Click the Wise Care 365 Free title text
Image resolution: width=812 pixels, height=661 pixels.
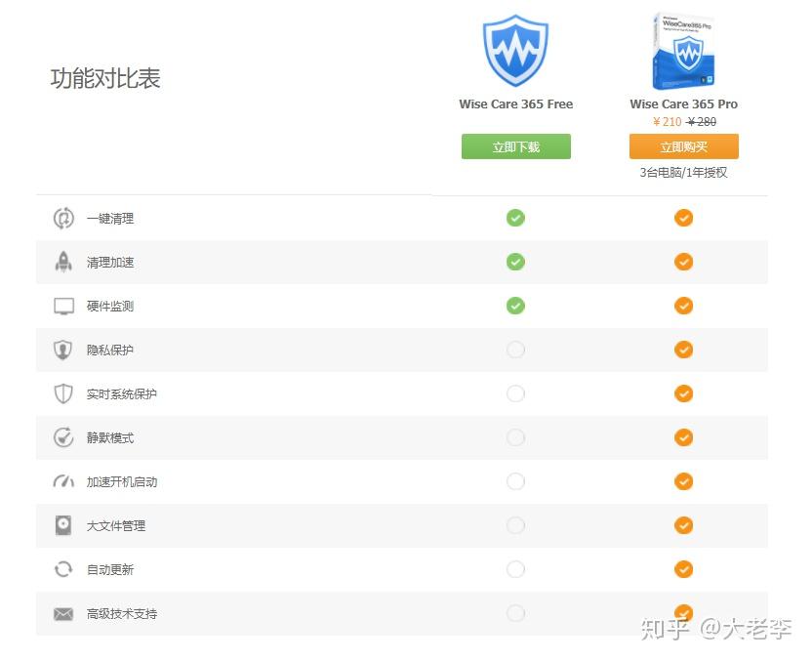click(x=515, y=104)
